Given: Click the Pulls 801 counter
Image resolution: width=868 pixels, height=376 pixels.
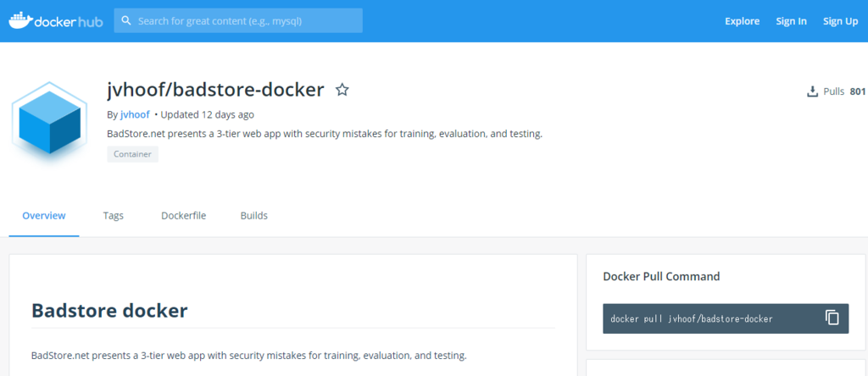Looking at the screenshot, I should [x=843, y=91].
